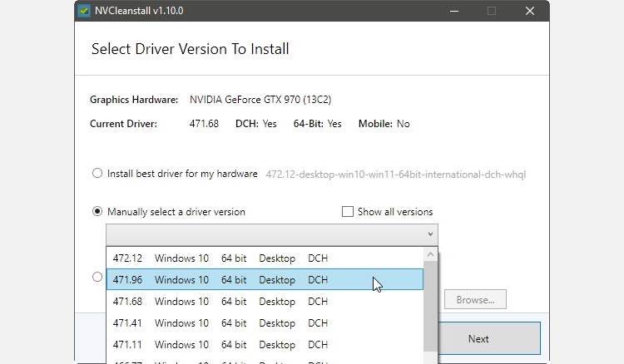624x364 pixels.
Task: Click the dropdown list scrollbar thumb
Action: point(431,306)
